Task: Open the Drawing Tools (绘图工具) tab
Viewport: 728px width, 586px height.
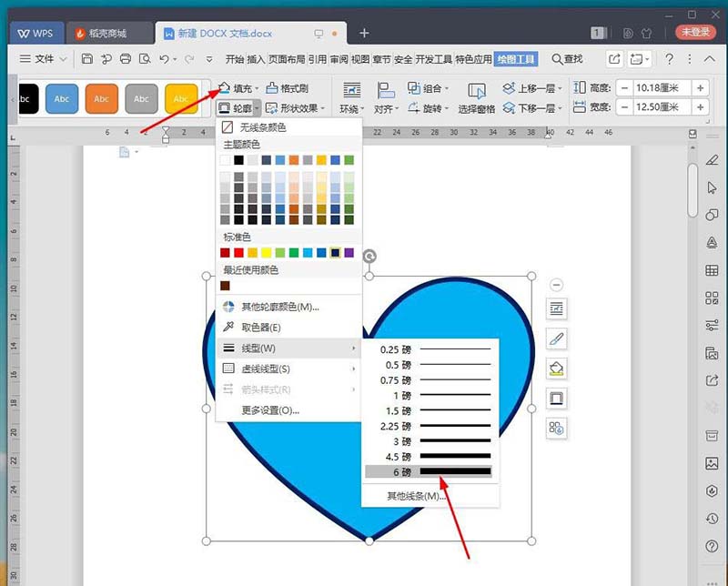Action: coord(515,60)
